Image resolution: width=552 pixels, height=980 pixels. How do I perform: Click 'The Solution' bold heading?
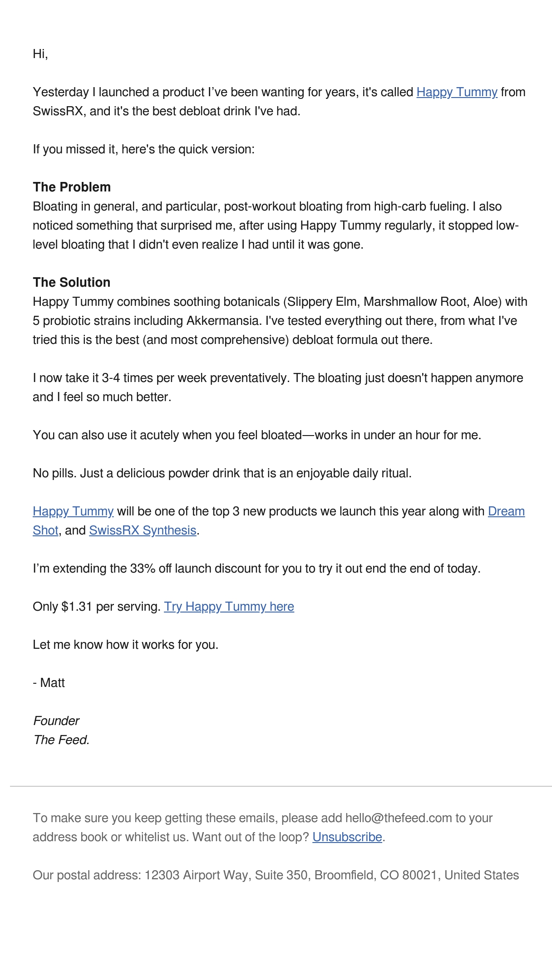(72, 283)
